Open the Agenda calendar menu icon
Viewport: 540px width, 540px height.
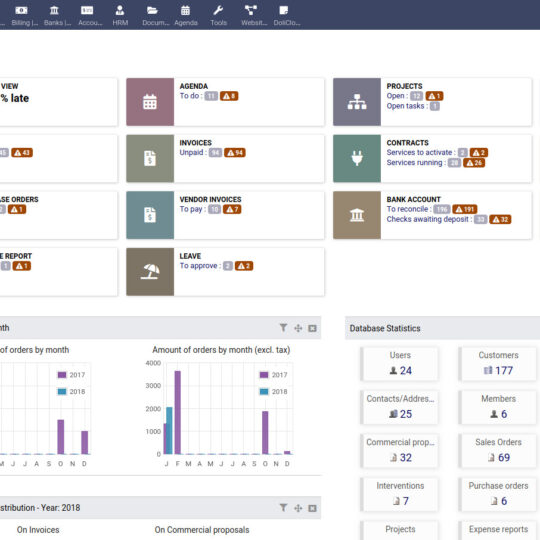click(x=185, y=11)
